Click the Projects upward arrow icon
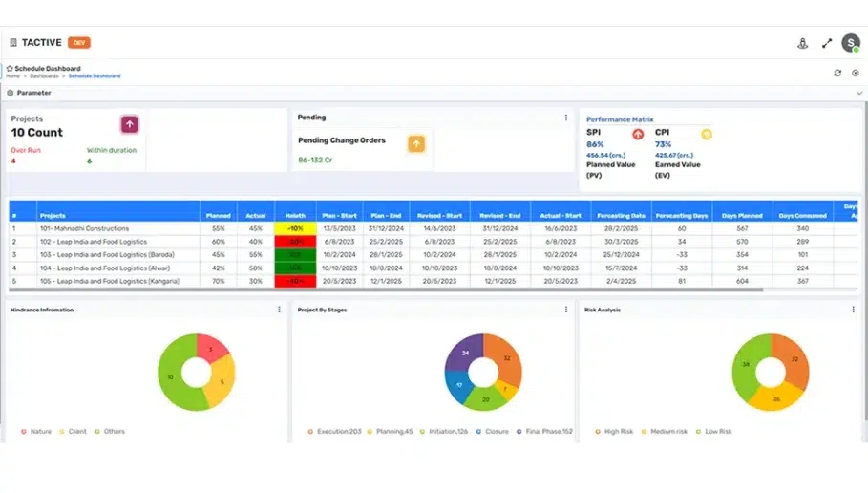The image size is (868, 493). pyautogui.click(x=130, y=124)
